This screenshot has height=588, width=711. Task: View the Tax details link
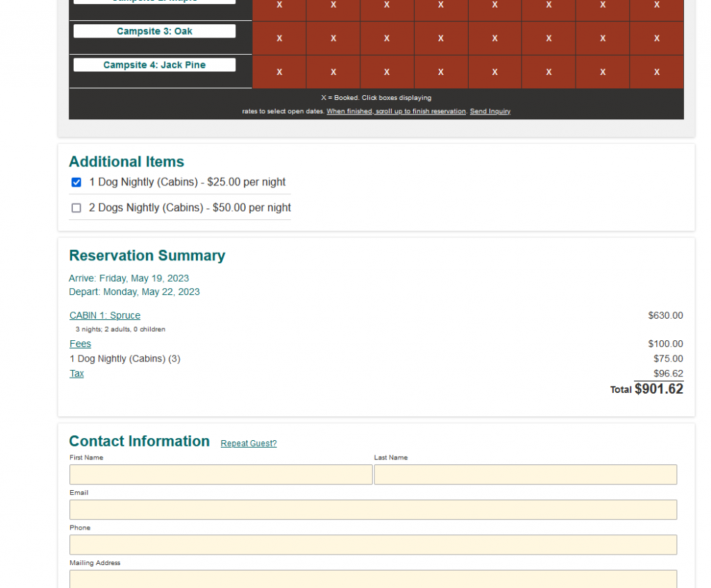76,373
